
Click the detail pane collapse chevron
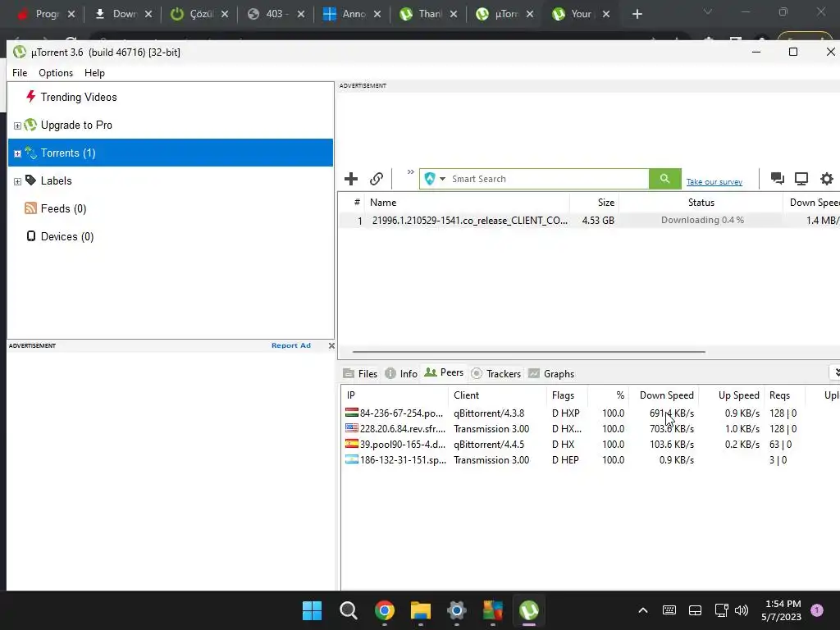(x=836, y=372)
